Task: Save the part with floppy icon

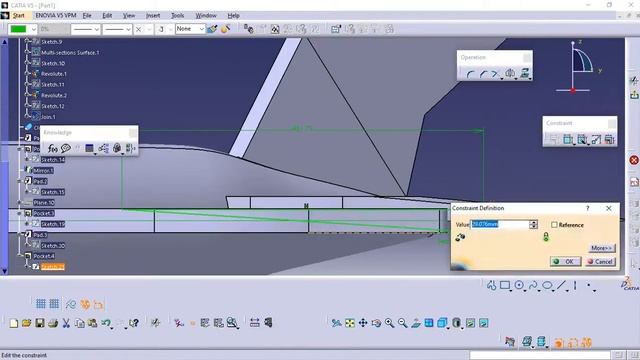Action: point(40,323)
